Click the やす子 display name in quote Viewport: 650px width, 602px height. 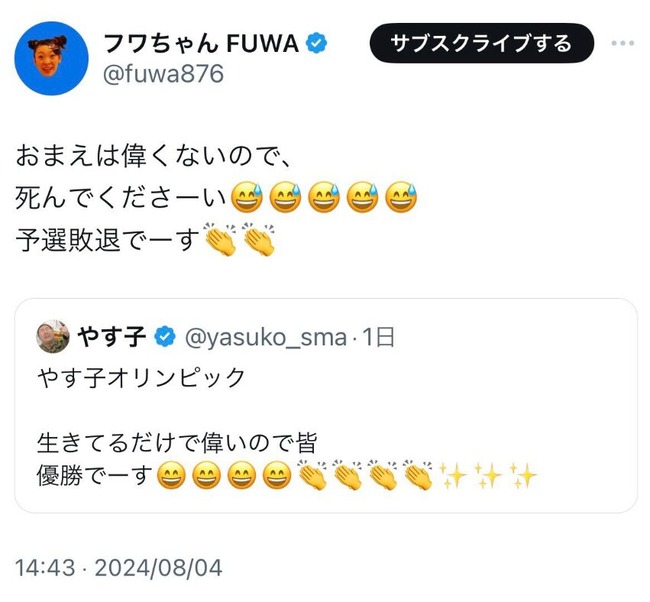pos(112,336)
